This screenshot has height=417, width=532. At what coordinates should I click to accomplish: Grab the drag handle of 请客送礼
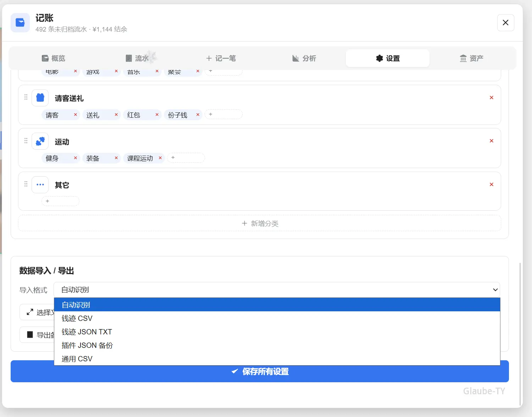[26, 97]
